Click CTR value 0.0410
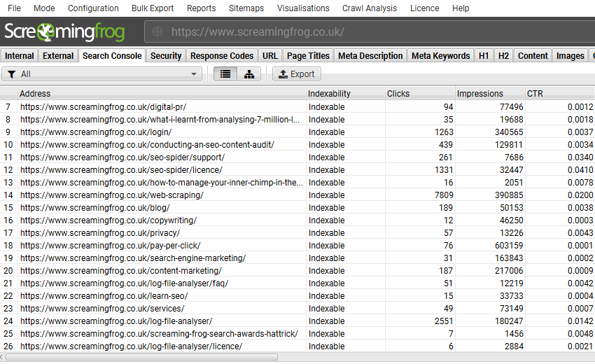 pyautogui.click(x=580, y=169)
